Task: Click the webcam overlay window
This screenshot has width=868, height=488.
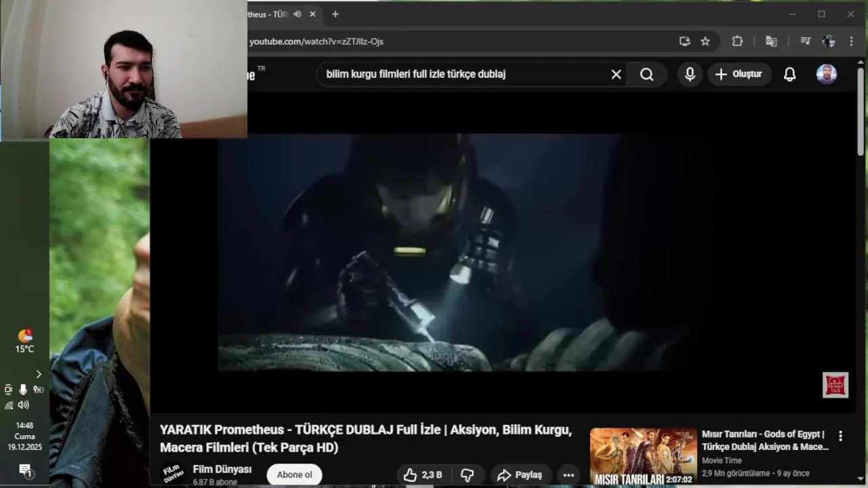Action: 123,69
